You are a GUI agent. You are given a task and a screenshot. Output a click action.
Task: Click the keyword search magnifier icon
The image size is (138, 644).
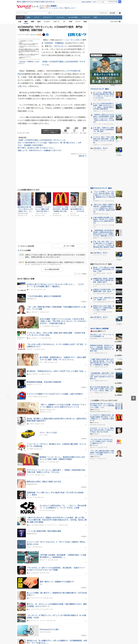[49, 13]
